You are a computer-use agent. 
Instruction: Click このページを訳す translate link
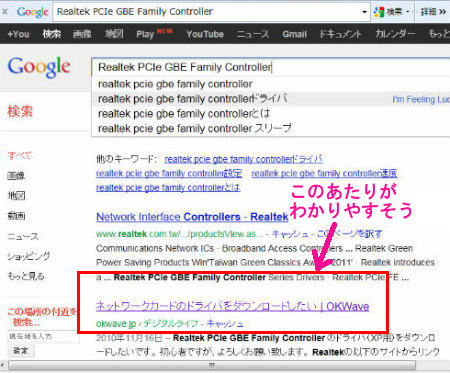[x=349, y=234]
